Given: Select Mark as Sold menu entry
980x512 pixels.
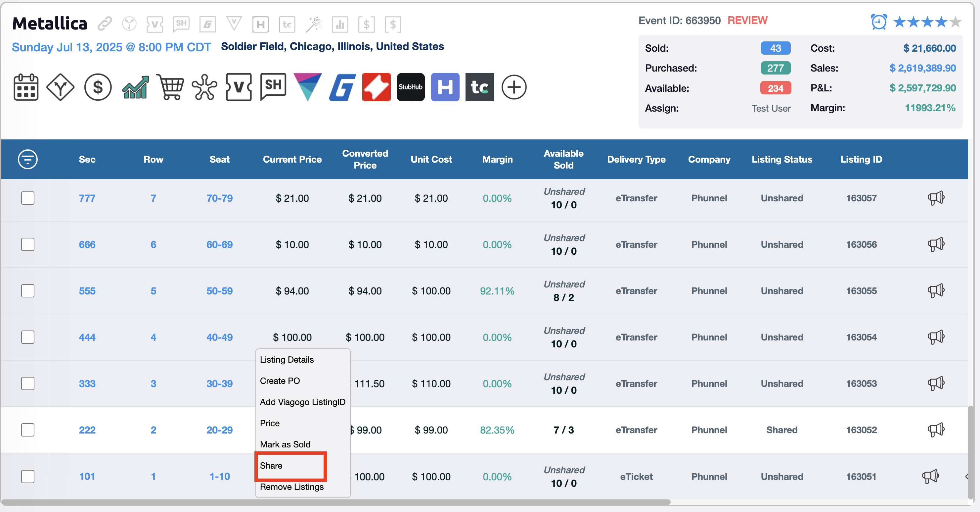Looking at the screenshot, I should pos(285,444).
